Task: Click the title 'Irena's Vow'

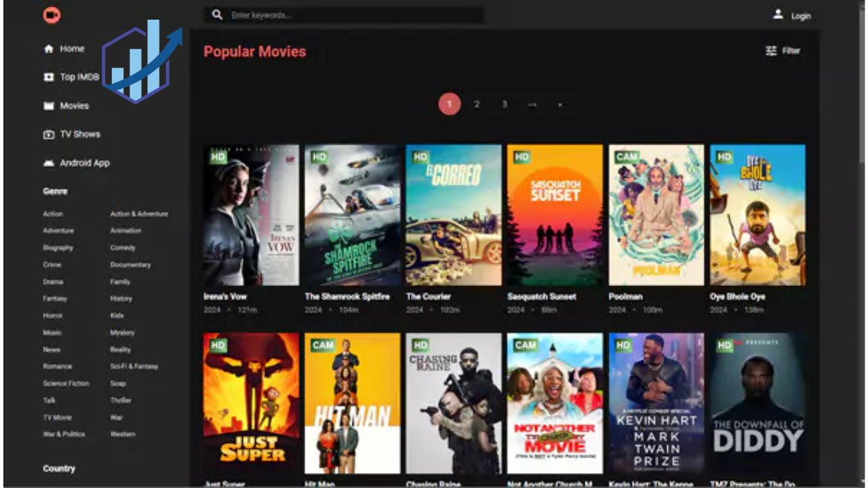Action: (225, 296)
